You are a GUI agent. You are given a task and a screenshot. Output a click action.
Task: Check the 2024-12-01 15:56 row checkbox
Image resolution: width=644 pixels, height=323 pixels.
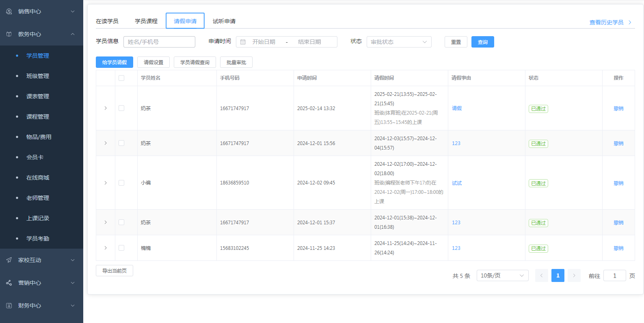(x=121, y=143)
